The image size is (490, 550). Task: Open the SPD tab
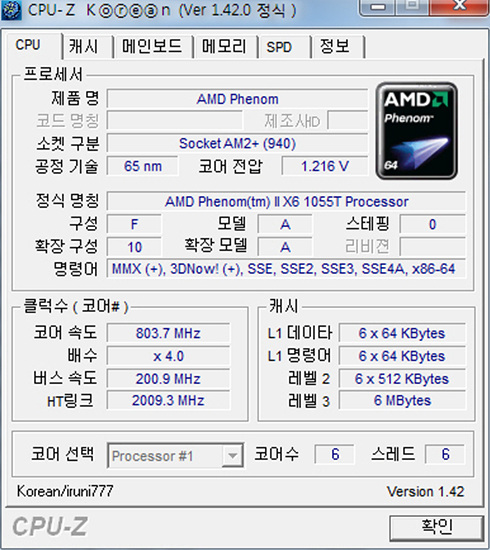pyautogui.click(x=279, y=46)
